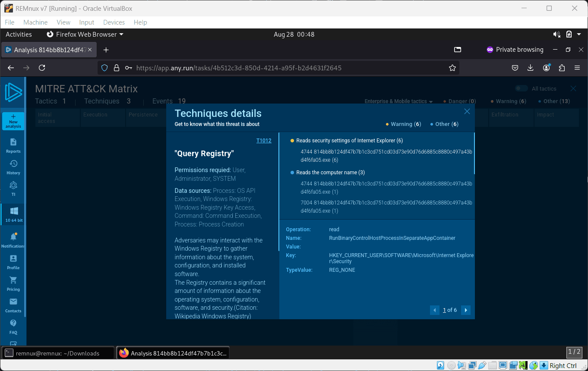Viewport: 588px width, 371px height.
Task: Filter matrix by Other (13)
Action: [x=554, y=101]
